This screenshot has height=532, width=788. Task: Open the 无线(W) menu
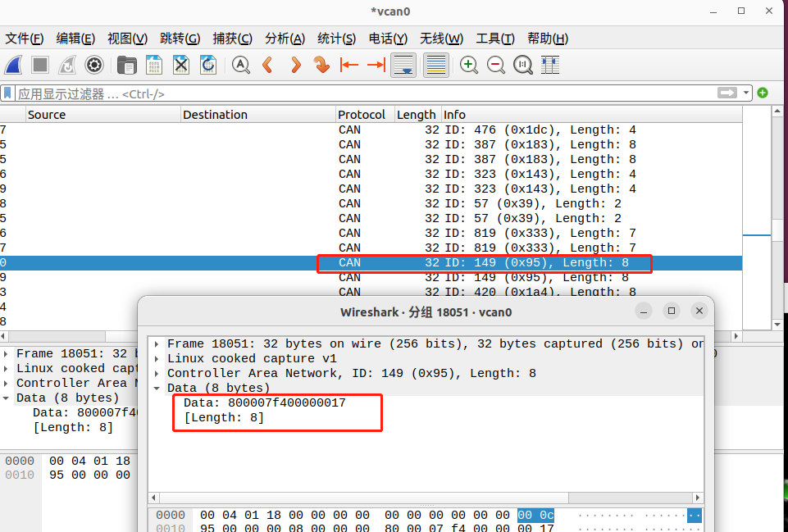pos(441,39)
